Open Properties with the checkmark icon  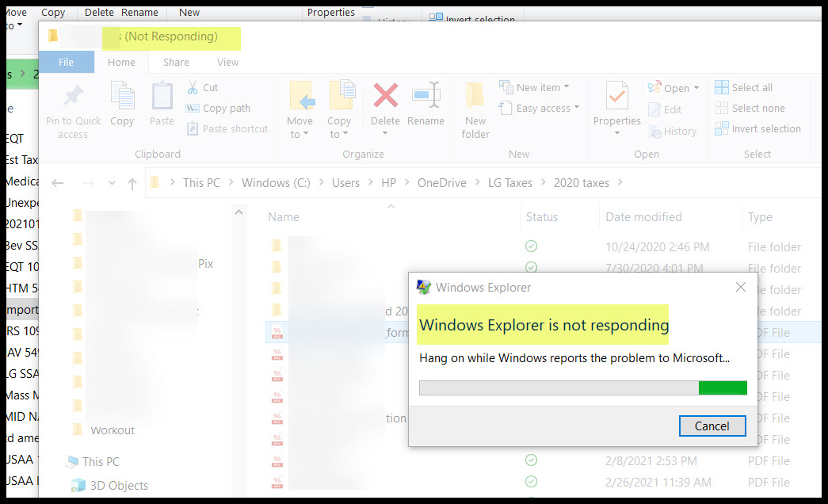pyautogui.click(x=616, y=96)
